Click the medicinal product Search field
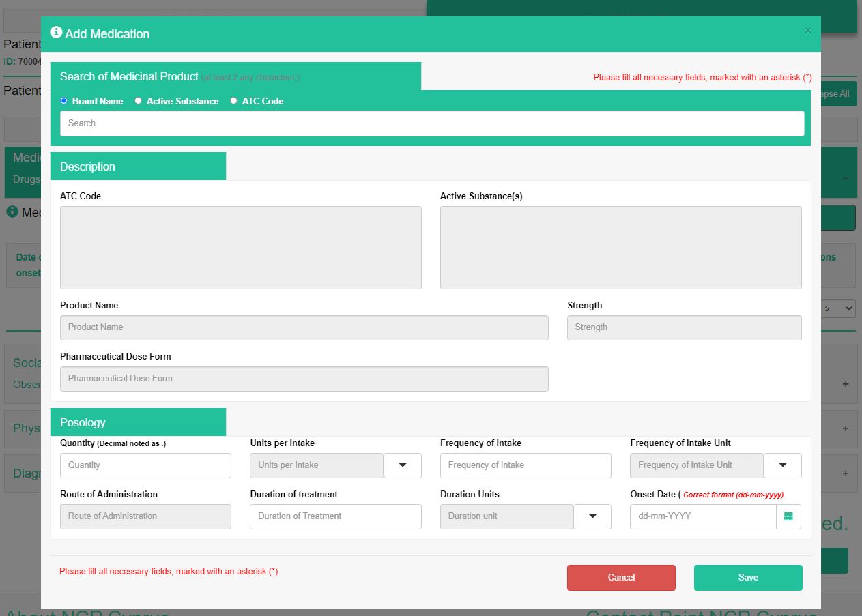Image resolution: width=862 pixels, height=616 pixels. coord(432,123)
